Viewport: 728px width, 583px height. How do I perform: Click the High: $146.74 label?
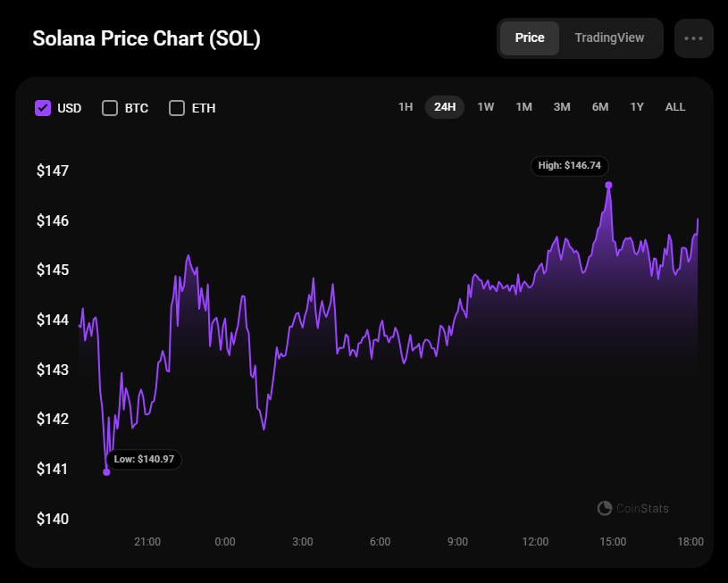pyautogui.click(x=570, y=165)
